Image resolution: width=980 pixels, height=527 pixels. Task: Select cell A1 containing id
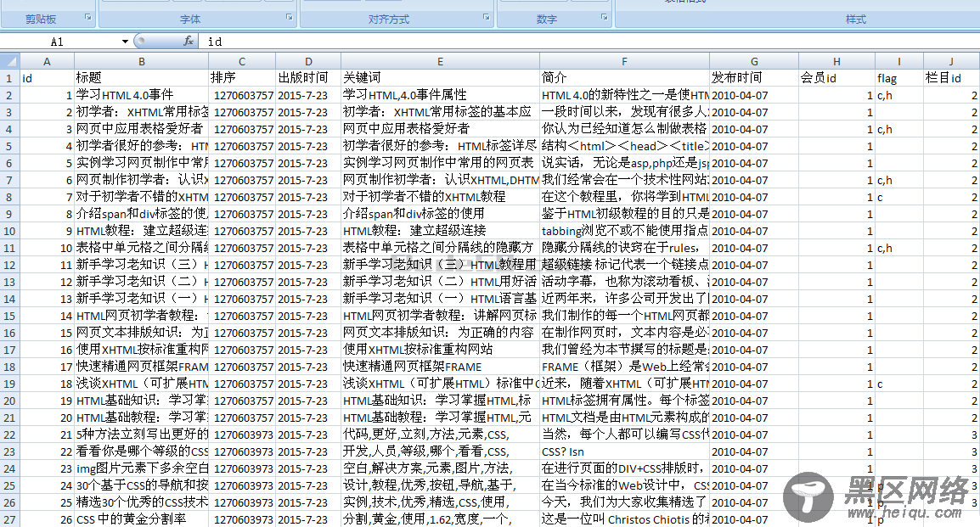47,78
